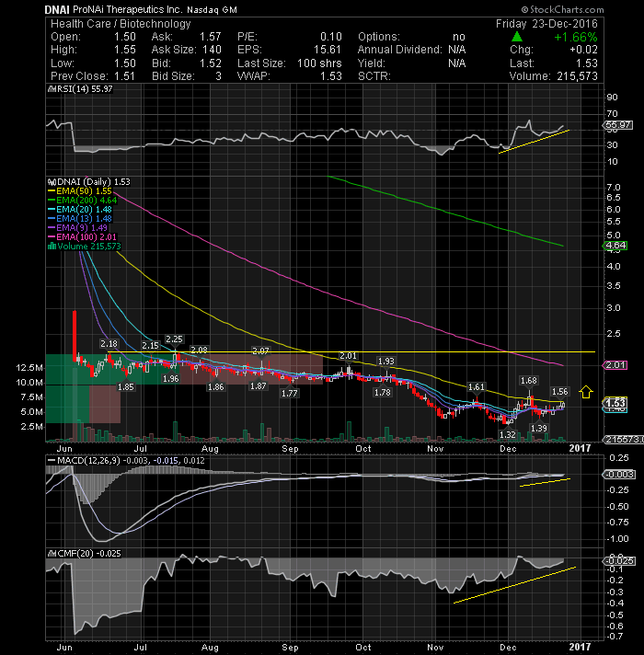This screenshot has height=655, width=644.
Task: Click the Prev Close value 1.51
Action: point(124,76)
